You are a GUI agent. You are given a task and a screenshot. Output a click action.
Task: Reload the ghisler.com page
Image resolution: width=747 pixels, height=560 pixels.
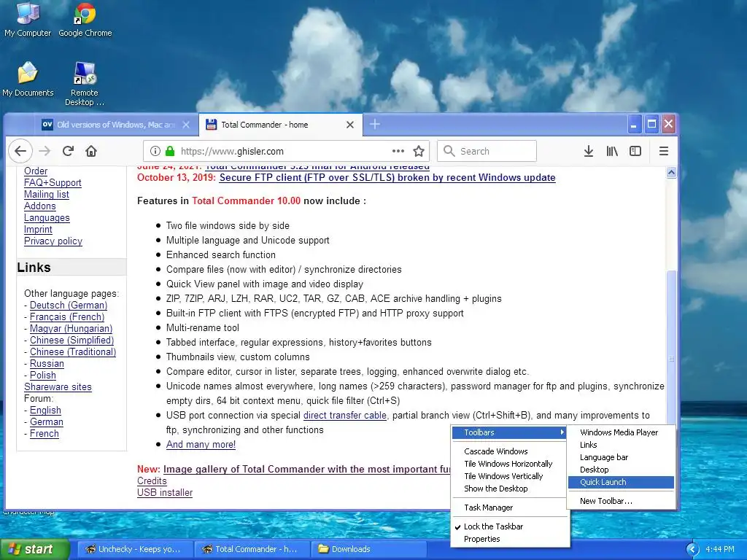tap(68, 151)
